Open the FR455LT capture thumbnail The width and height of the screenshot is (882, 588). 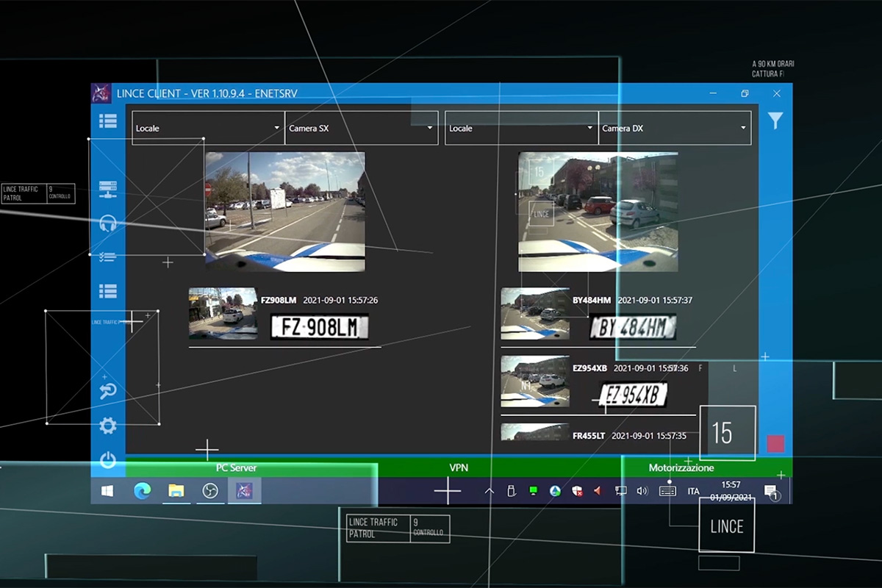point(535,431)
